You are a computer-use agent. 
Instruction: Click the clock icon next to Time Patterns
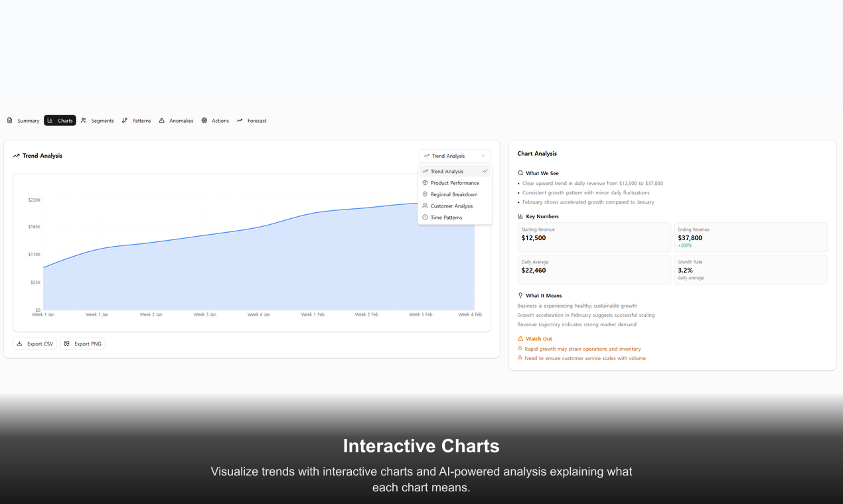click(x=425, y=218)
